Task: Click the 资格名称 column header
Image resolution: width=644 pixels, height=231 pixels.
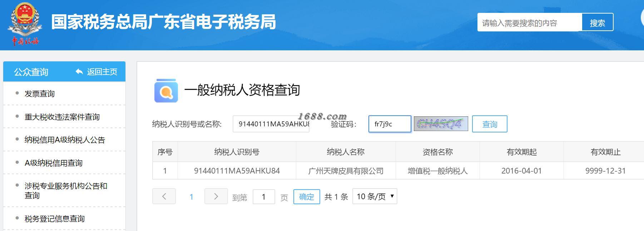Action: click(x=437, y=152)
